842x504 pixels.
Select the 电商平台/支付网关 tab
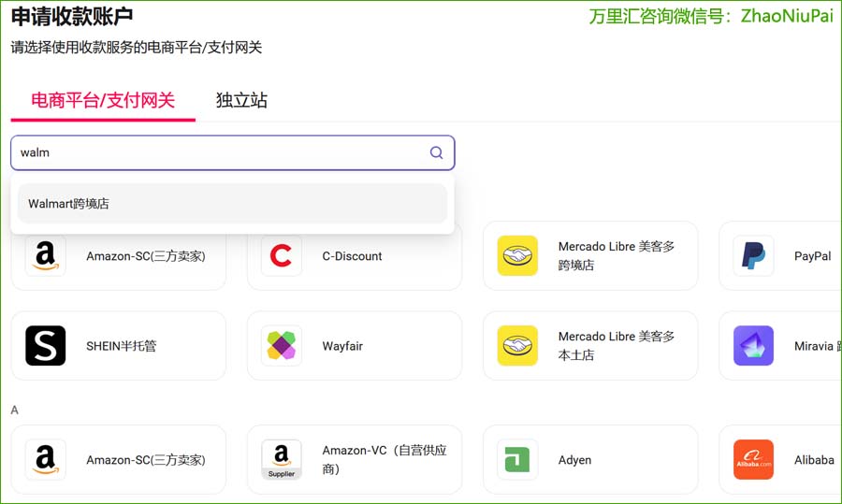click(103, 100)
